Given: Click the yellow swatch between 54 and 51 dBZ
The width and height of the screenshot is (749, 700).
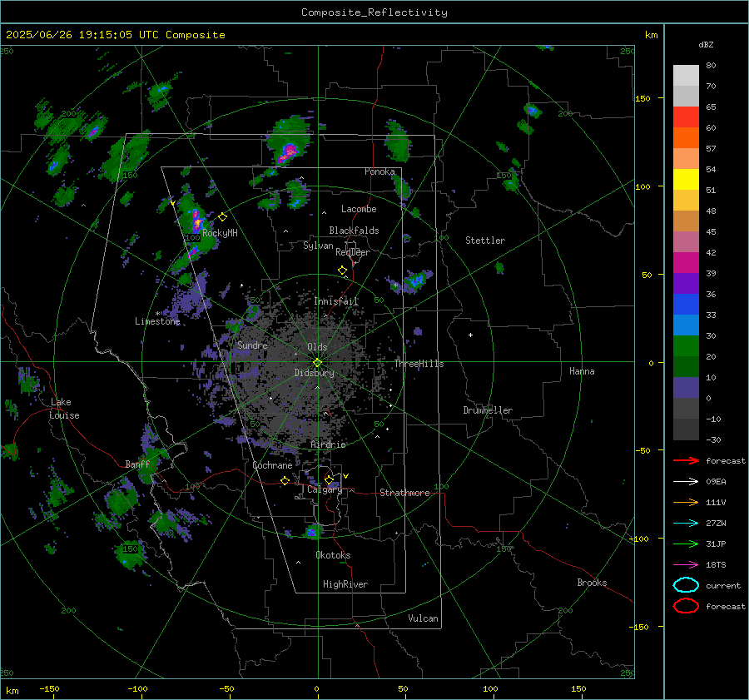Looking at the screenshot, I should point(686,180).
